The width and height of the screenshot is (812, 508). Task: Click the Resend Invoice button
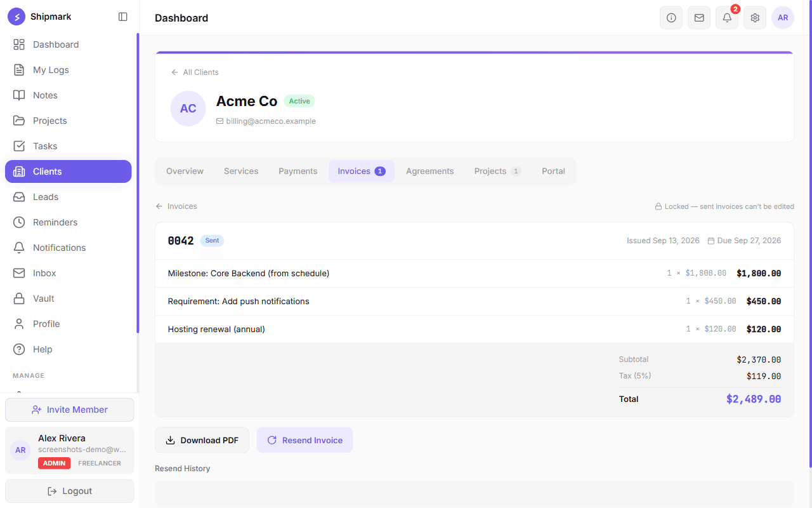coord(304,440)
